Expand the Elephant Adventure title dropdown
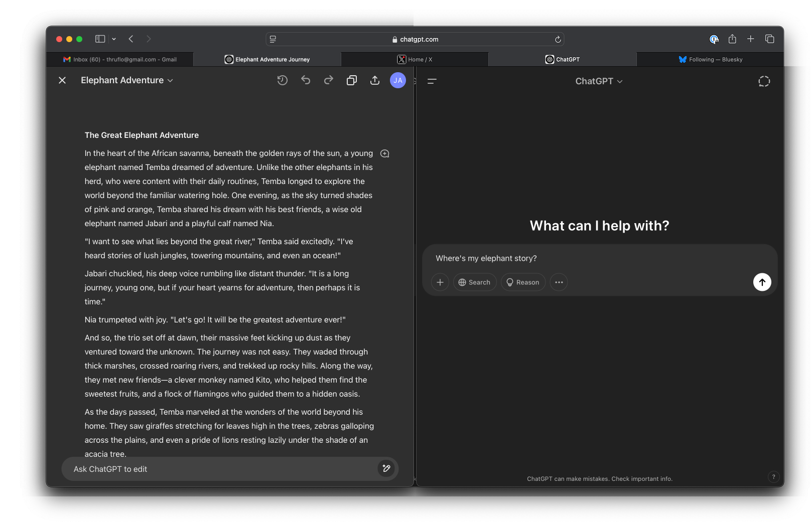Viewport: 812px width, 524px height. [170, 81]
